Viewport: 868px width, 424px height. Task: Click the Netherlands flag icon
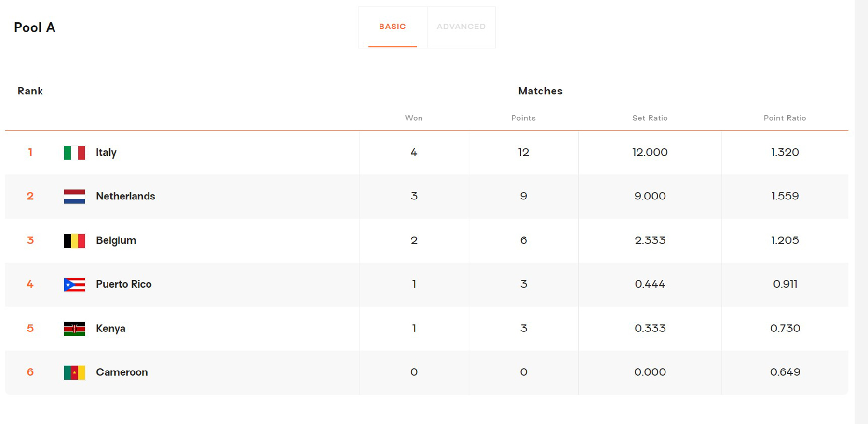click(x=74, y=197)
